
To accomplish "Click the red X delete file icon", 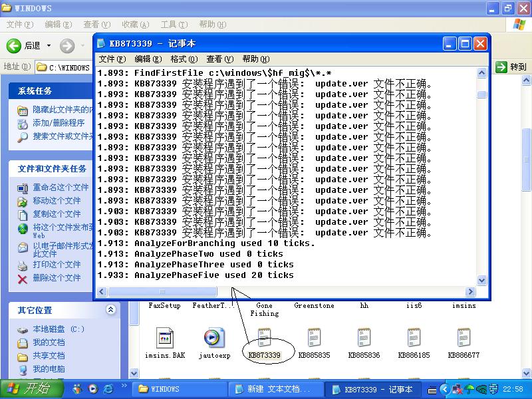I will [23, 279].
